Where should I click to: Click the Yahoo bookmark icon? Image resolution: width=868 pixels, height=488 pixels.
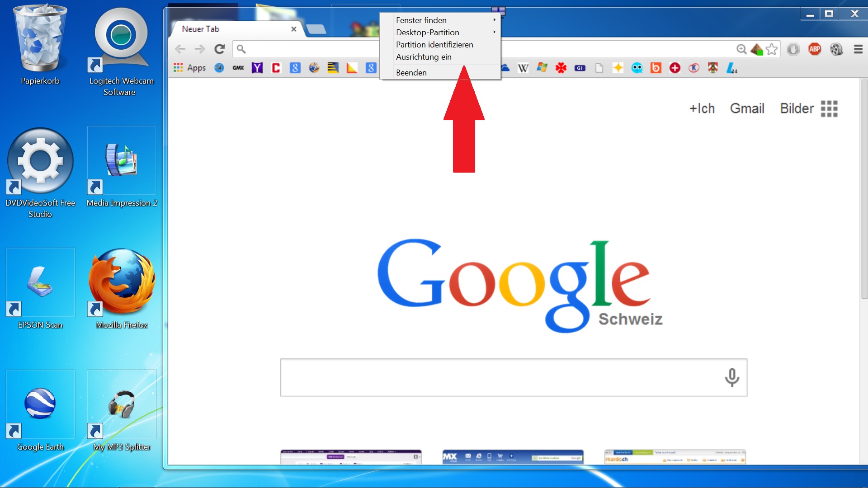tap(257, 68)
